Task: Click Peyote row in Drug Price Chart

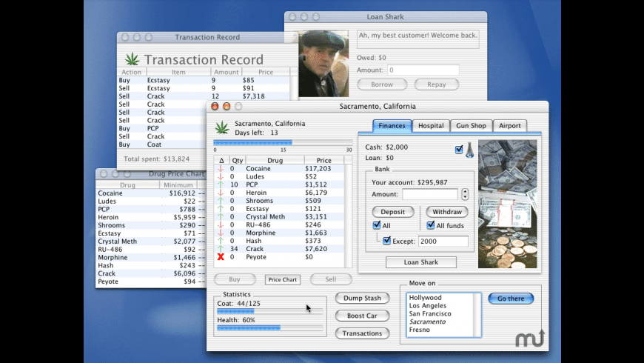Action: (x=151, y=282)
